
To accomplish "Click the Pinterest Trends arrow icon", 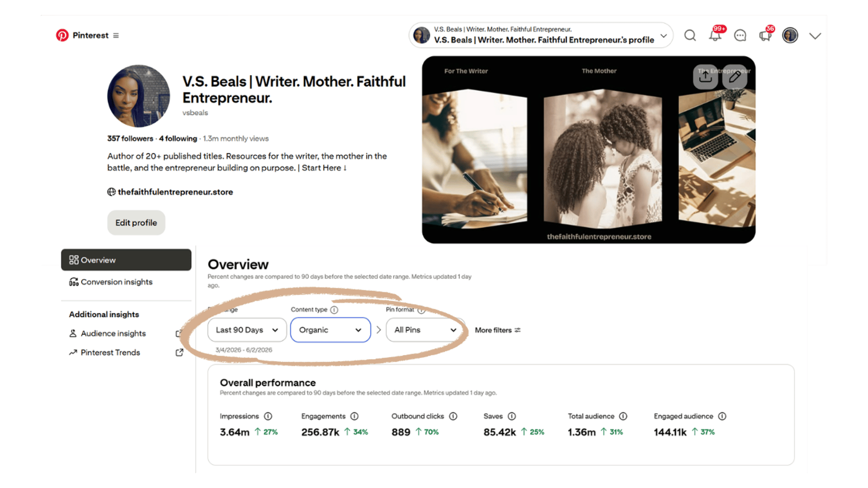I will coord(73,352).
